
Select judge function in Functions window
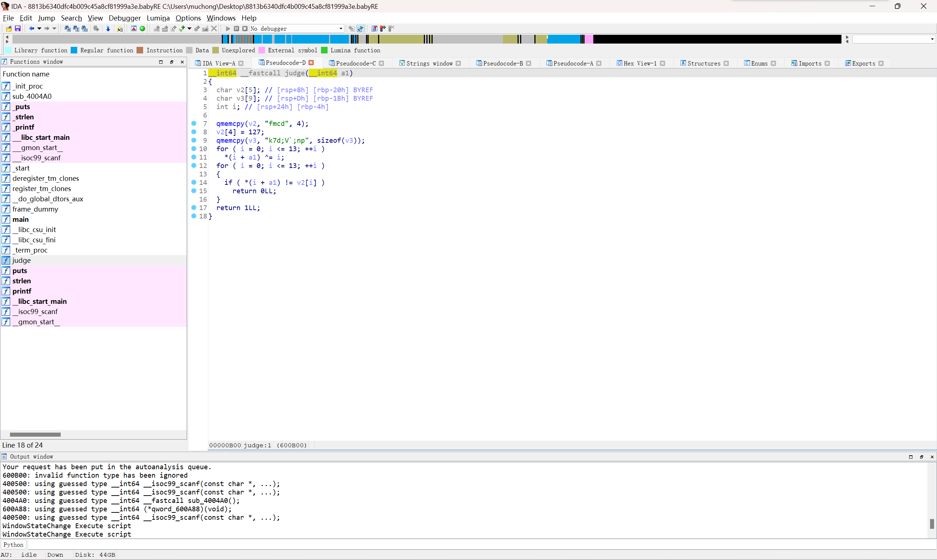(x=20, y=260)
